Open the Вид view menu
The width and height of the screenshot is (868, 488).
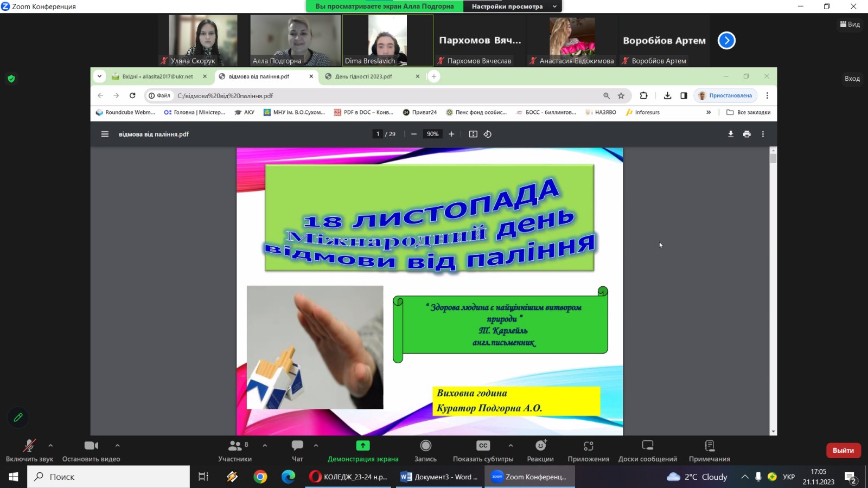[x=850, y=24]
